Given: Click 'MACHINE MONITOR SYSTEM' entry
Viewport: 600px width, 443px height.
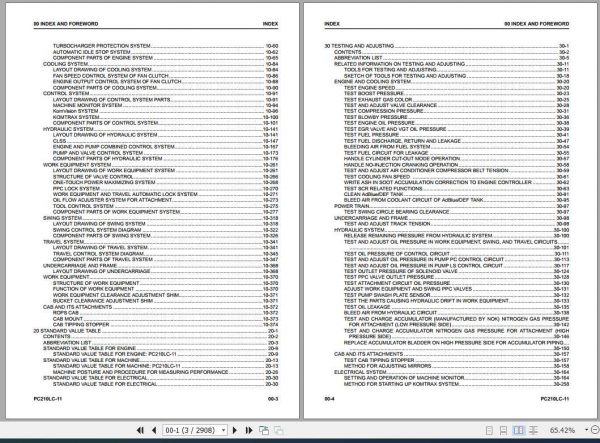Looking at the screenshot, I should click(88, 105).
